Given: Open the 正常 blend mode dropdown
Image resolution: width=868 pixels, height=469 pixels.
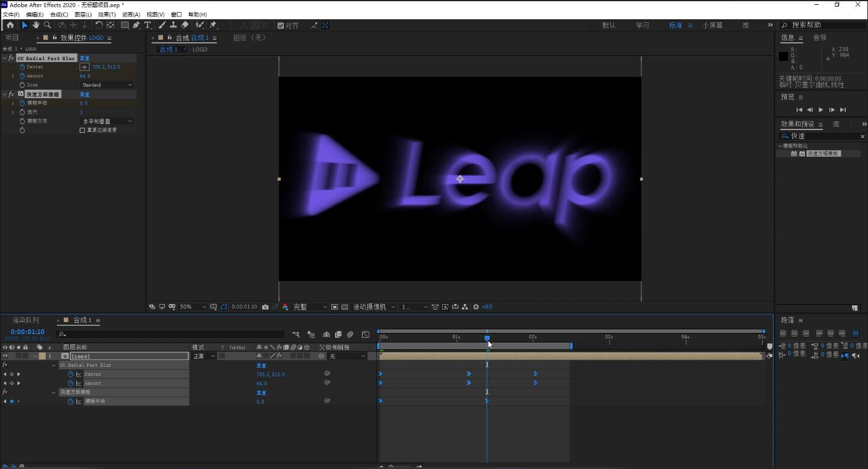Looking at the screenshot, I should click(x=204, y=356).
